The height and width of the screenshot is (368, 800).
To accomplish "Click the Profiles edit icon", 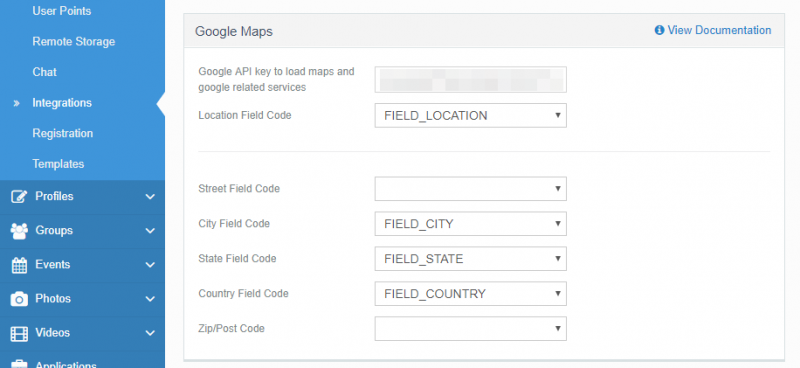I will pyautogui.click(x=19, y=197).
